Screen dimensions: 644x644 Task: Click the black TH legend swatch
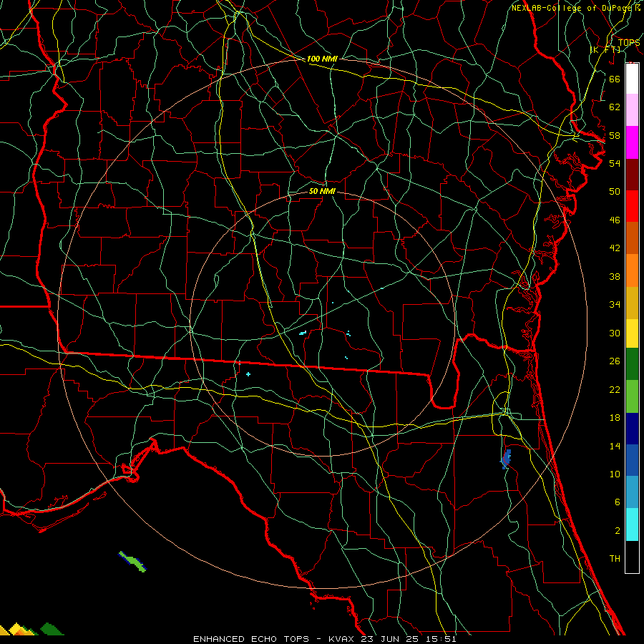632,557
